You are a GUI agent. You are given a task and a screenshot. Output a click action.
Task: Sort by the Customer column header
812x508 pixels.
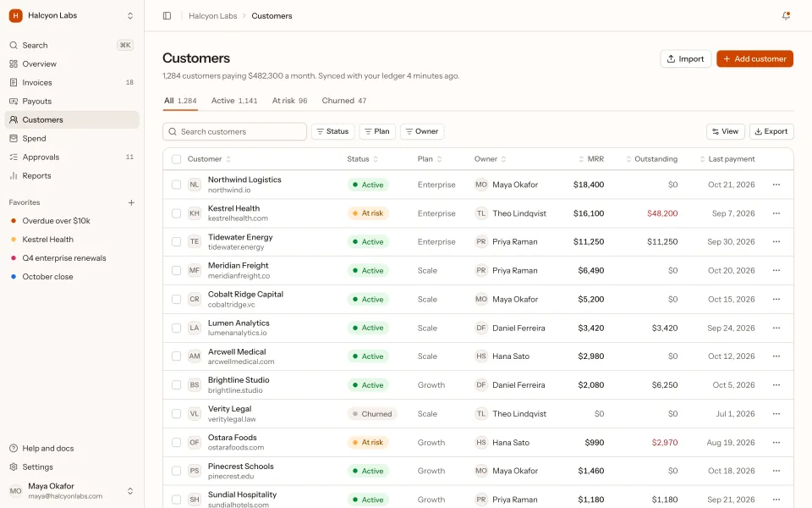pyautogui.click(x=209, y=159)
